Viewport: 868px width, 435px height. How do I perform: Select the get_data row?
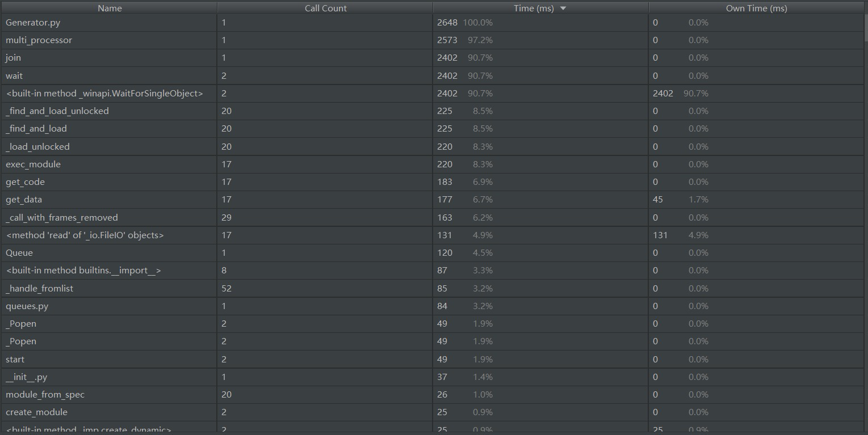click(432, 200)
